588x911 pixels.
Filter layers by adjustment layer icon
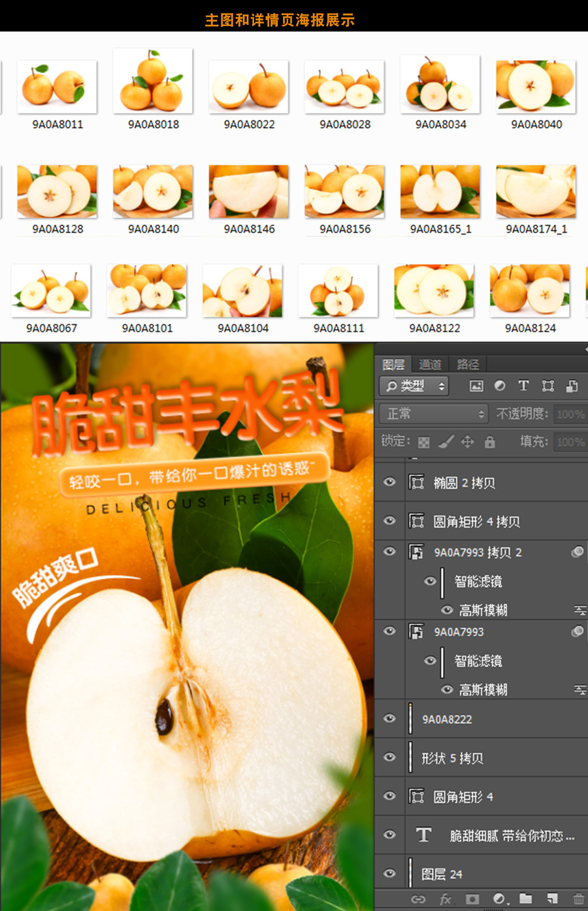[x=500, y=386]
